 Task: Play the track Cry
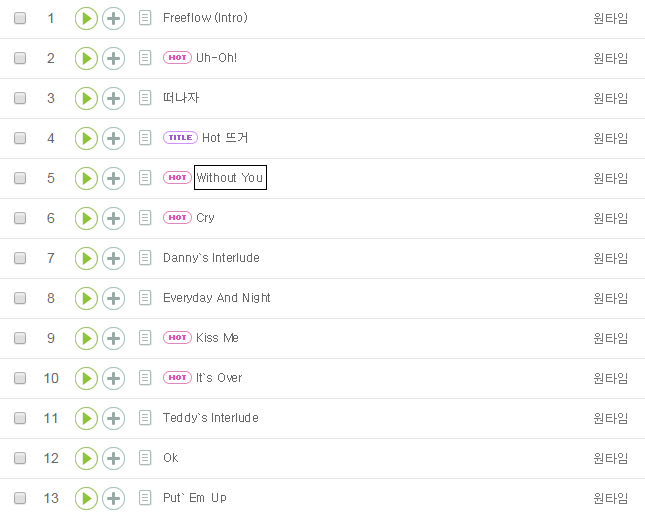point(86,218)
